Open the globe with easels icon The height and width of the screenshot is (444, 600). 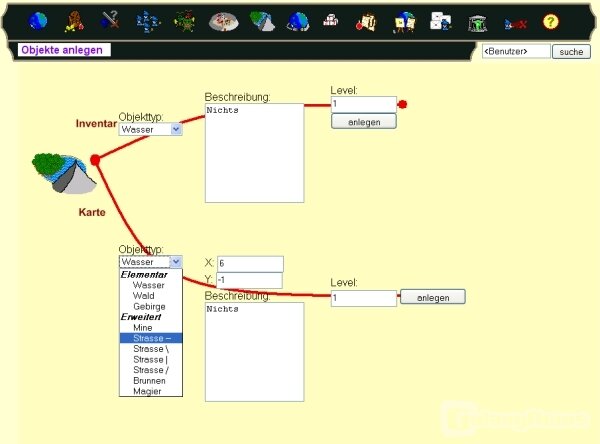(x=404, y=22)
